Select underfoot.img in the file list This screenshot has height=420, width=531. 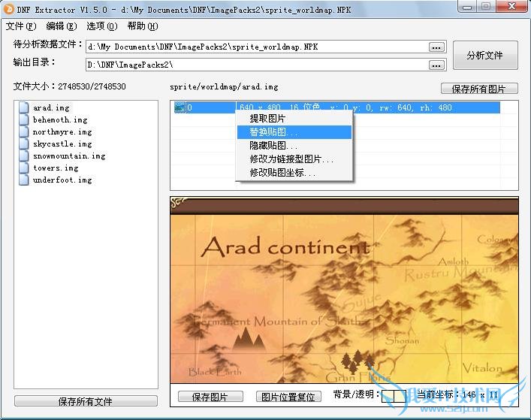[62, 180]
